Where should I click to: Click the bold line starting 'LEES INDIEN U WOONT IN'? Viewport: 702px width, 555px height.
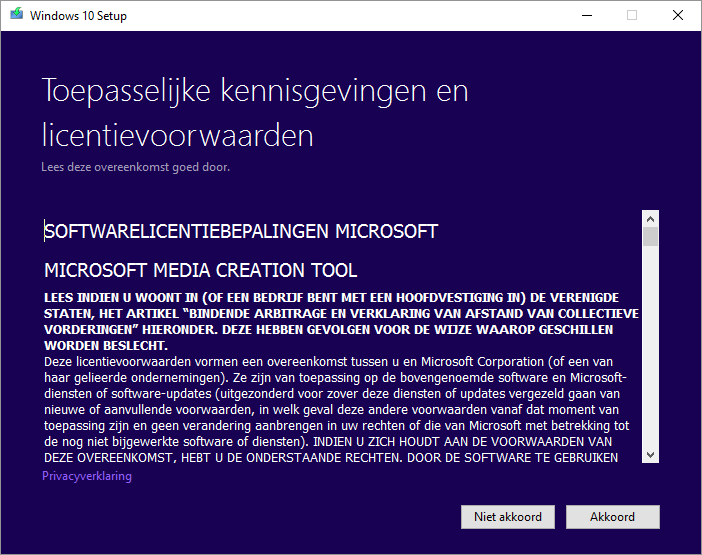click(x=331, y=298)
